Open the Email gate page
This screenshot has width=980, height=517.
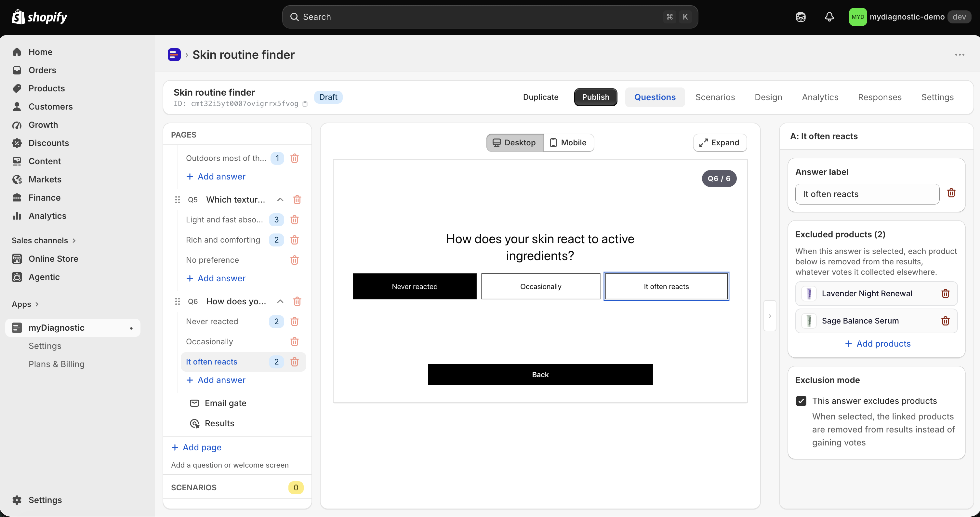(x=218, y=403)
